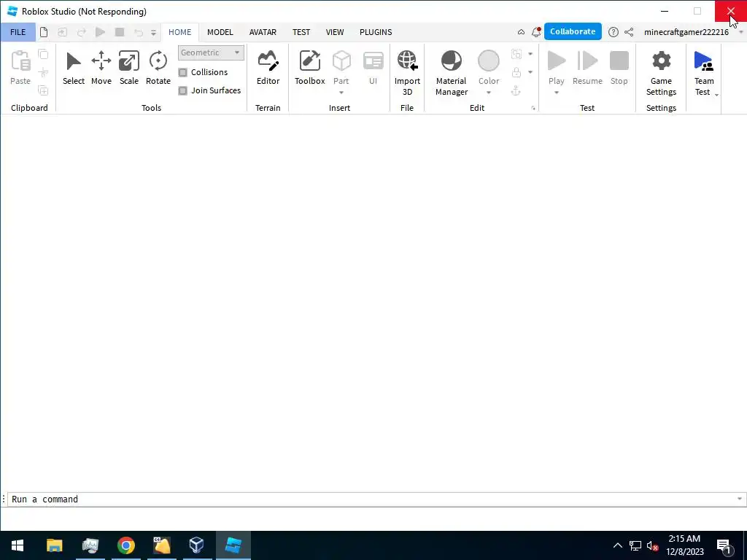Viewport: 747px width, 560px height.
Task: Activate the Move tool
Action: coord(101,68)
